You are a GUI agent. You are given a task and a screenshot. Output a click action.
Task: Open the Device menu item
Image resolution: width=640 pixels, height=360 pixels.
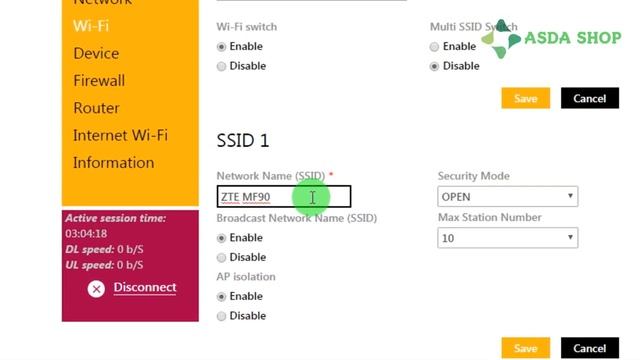(x=96, y=53)
